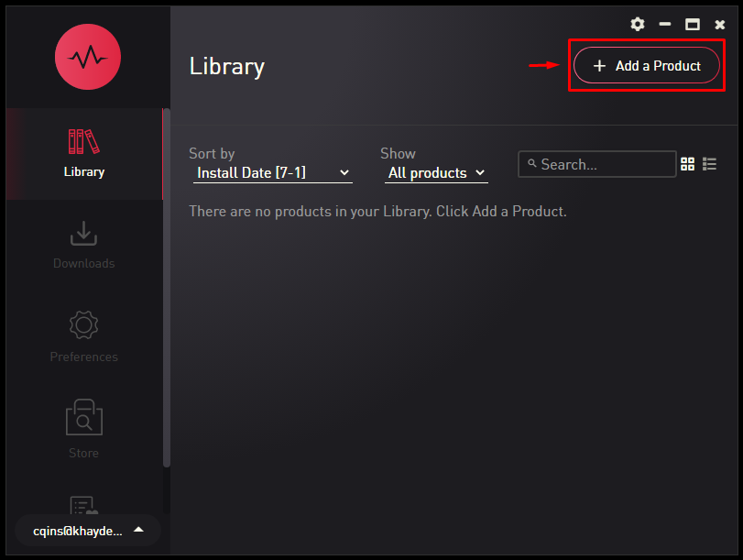The width and height of the screenshot is (743, 560).
Task: Click the search magnifier icon
Action: tap(532, 163)
